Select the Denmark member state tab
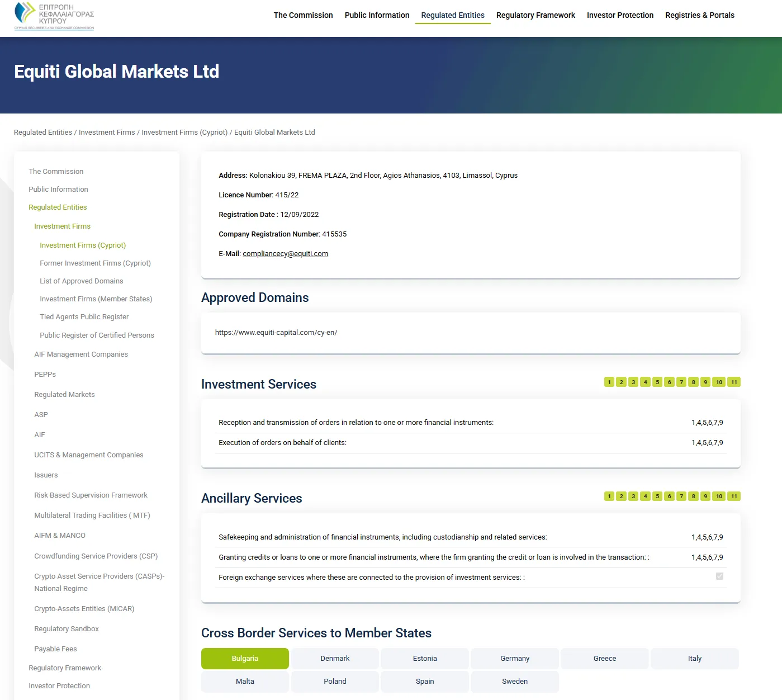 335,659
